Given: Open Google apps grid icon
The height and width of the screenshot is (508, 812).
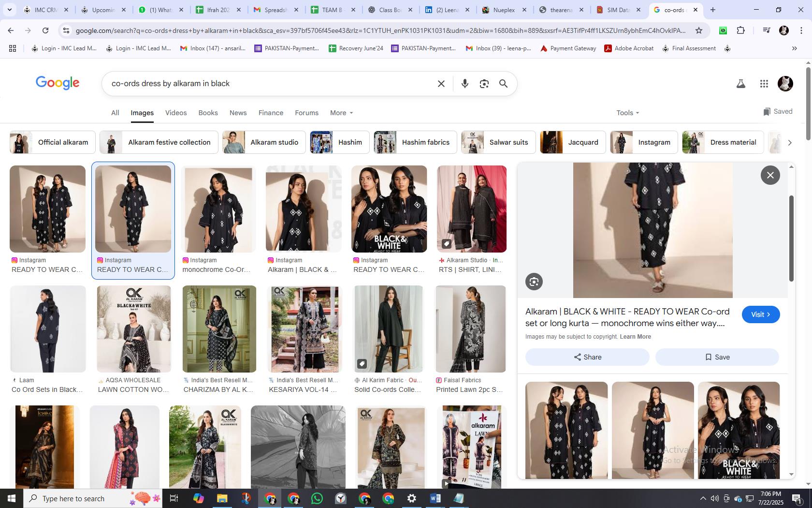Looking at the screenshot, I should click(x=764, y=84).
